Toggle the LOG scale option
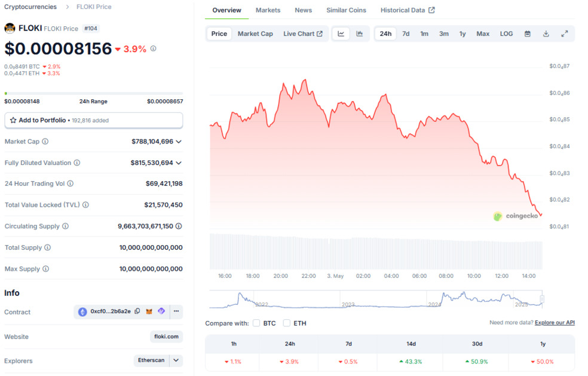Viewport: 588px width, 376px height. tap(506, 33)
